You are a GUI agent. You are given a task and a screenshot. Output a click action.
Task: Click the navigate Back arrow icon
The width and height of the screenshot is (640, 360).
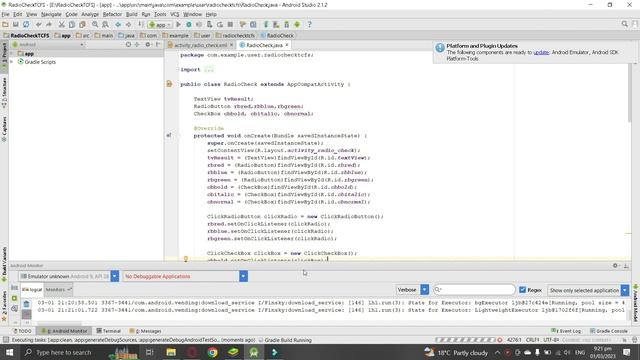[x=118, y=24]
